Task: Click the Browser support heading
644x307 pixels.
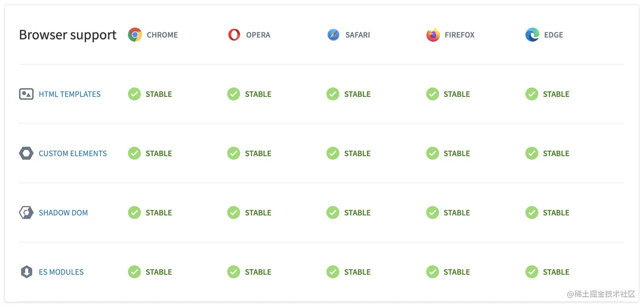Action: [68, 35]
